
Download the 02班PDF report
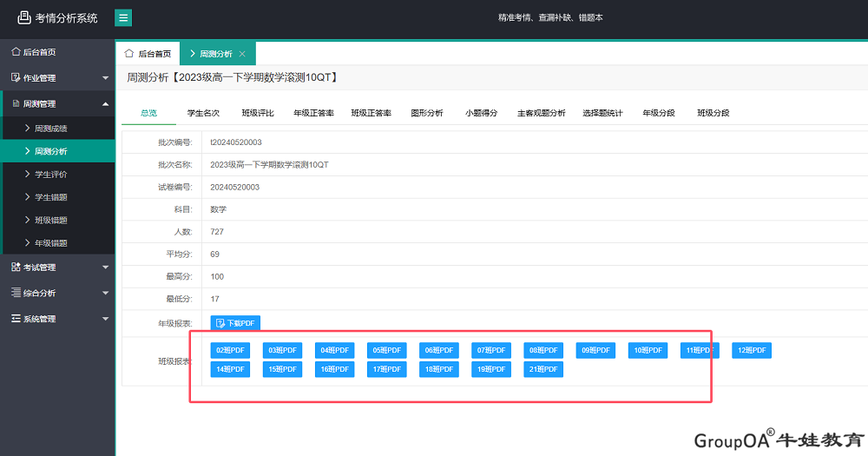pyautogui.click(x=230, y=350)
